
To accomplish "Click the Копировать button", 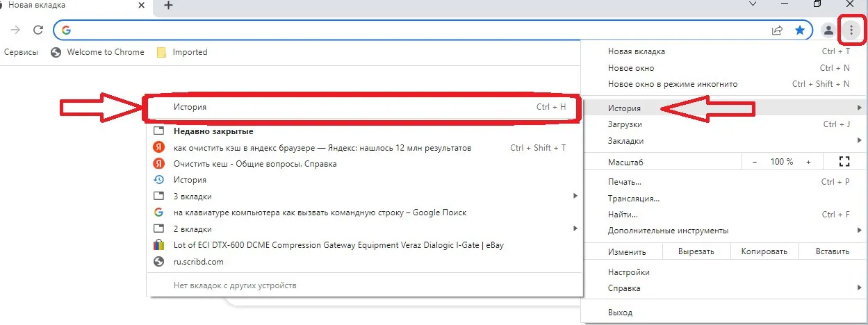I will (764, 252).
